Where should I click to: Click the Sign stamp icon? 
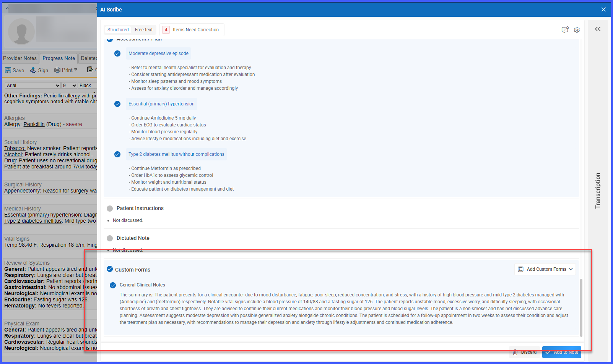pos(33,70)
